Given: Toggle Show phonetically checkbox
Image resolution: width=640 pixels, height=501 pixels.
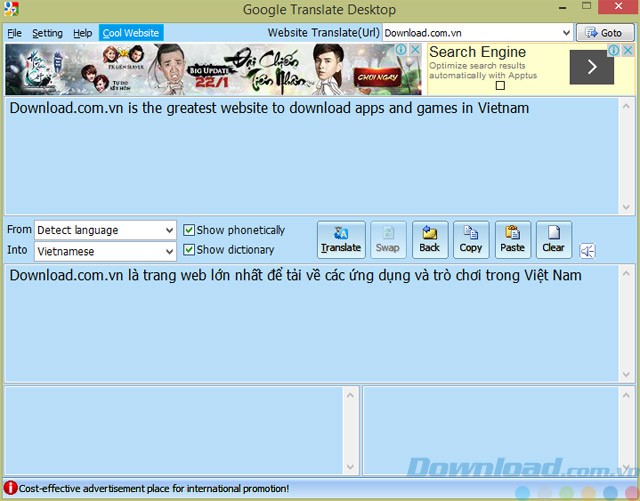Looking at the screenshot, I should (189, 230).
